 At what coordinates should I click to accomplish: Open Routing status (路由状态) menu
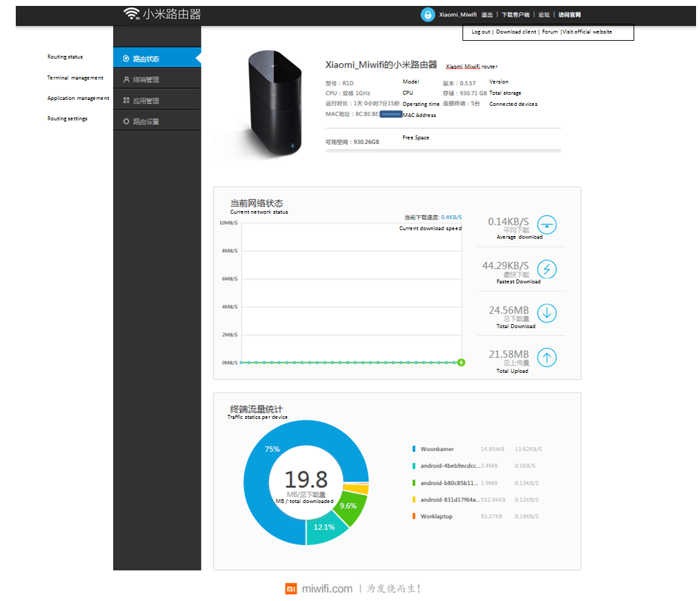[157, 59]
